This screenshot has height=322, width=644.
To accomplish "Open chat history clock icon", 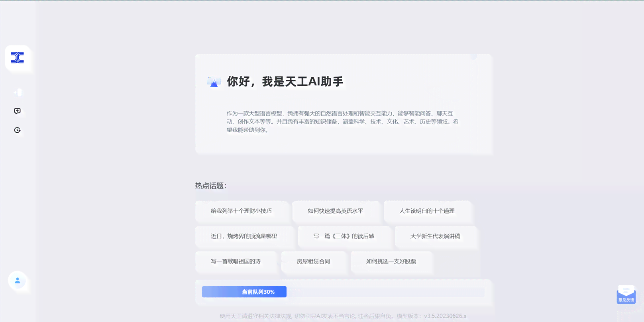I will click(x=17, y=130).
